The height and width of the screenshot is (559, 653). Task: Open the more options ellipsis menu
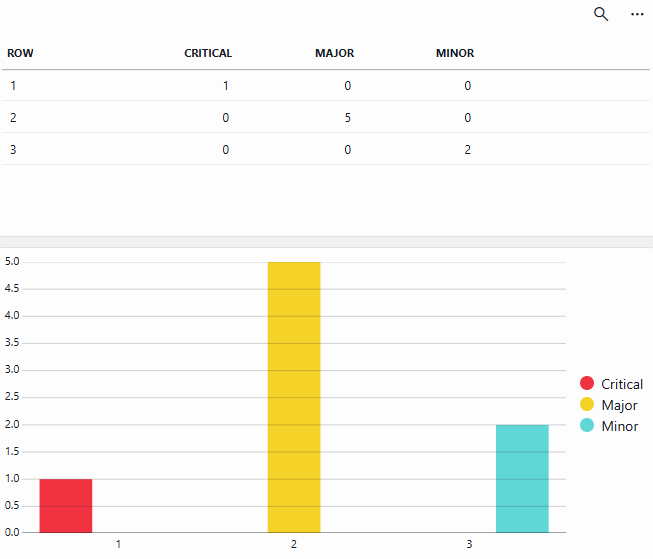637,14
